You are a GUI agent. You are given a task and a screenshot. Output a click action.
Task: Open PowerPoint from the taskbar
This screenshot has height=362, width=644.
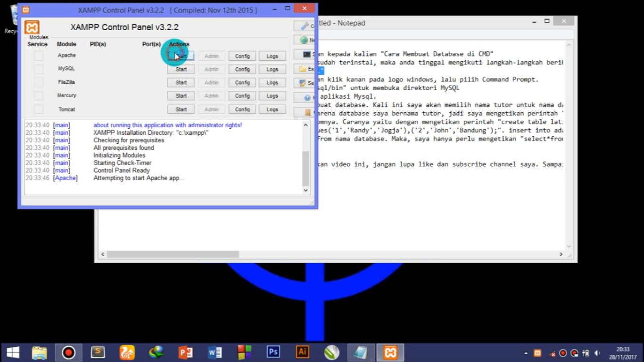point(186,352)
